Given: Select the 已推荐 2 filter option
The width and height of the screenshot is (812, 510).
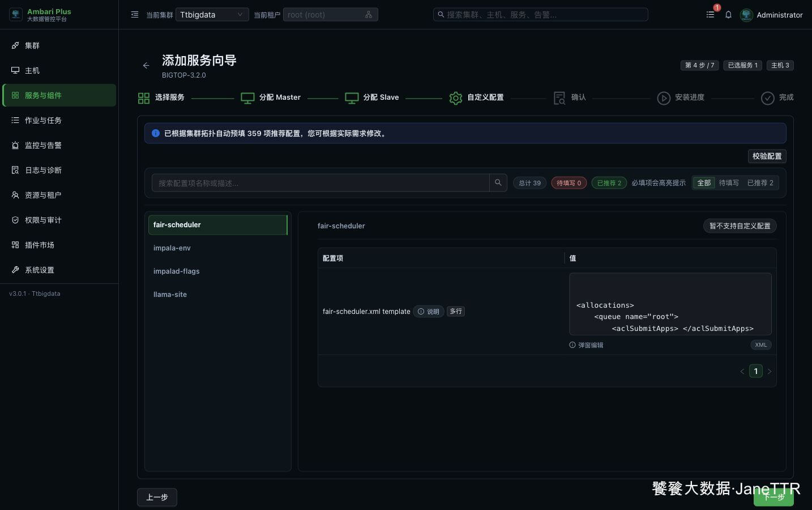Looking at the screenshot, I should point(760,183).
